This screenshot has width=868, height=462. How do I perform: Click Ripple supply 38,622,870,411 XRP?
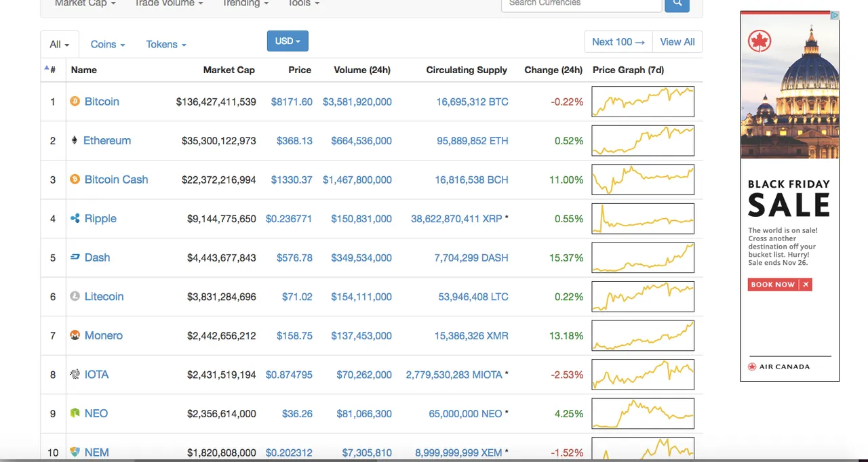pyautogui.click(x=456, y=219)
